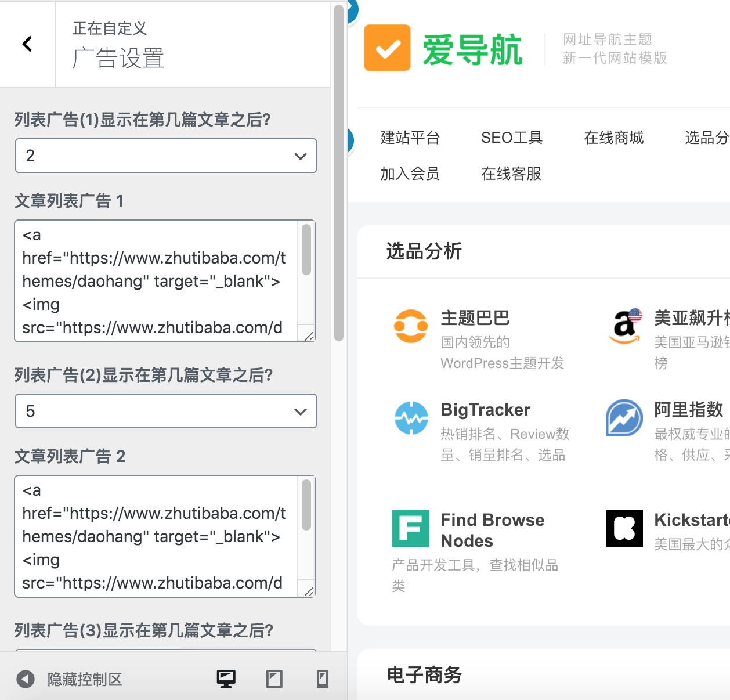Switch to tablet preview device icon
730x700 pixels.
[274, 679]
